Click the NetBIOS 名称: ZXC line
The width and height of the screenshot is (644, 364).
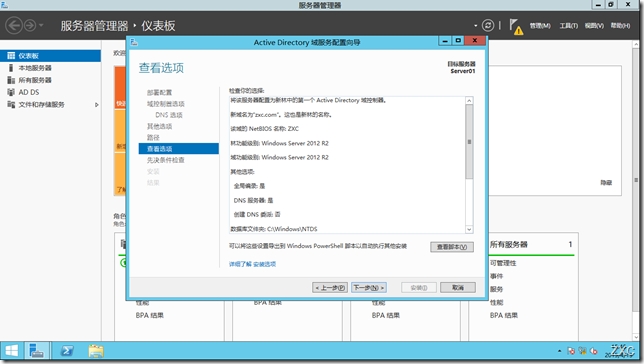264,129
